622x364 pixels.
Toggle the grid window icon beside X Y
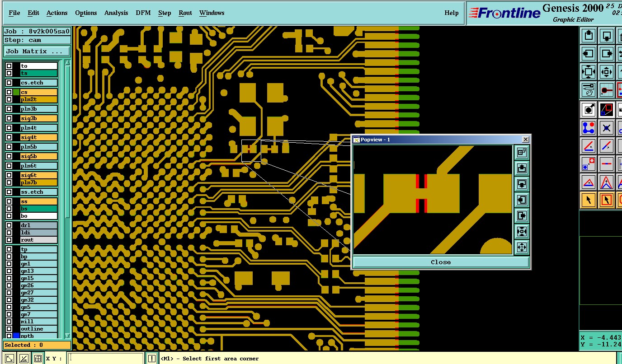point(38,359)
